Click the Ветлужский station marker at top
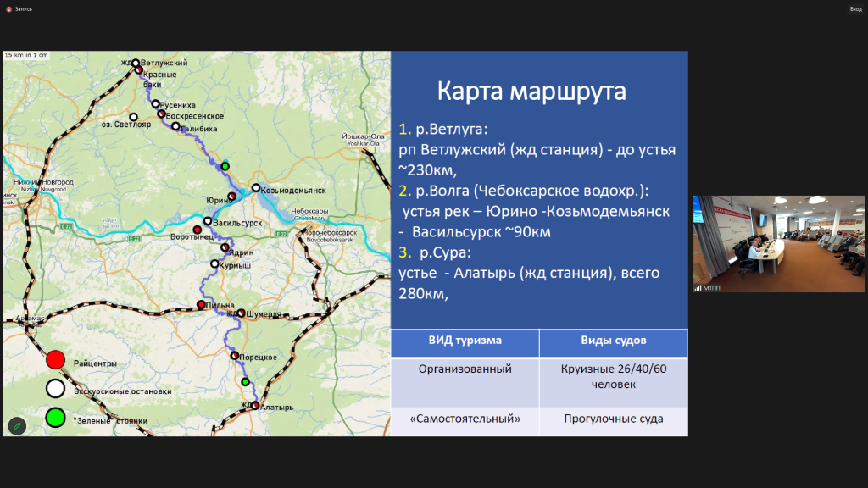868x488 pixels. click(136, 63)
